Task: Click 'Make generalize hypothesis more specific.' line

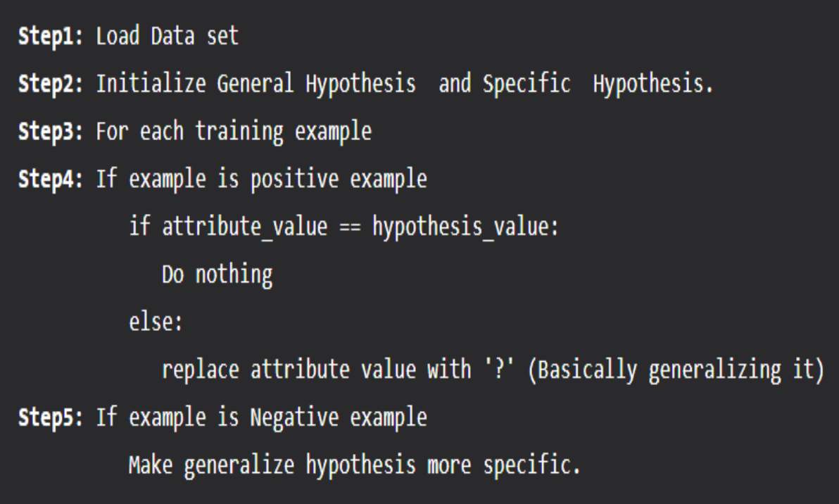Action: (x=355, y=465)
